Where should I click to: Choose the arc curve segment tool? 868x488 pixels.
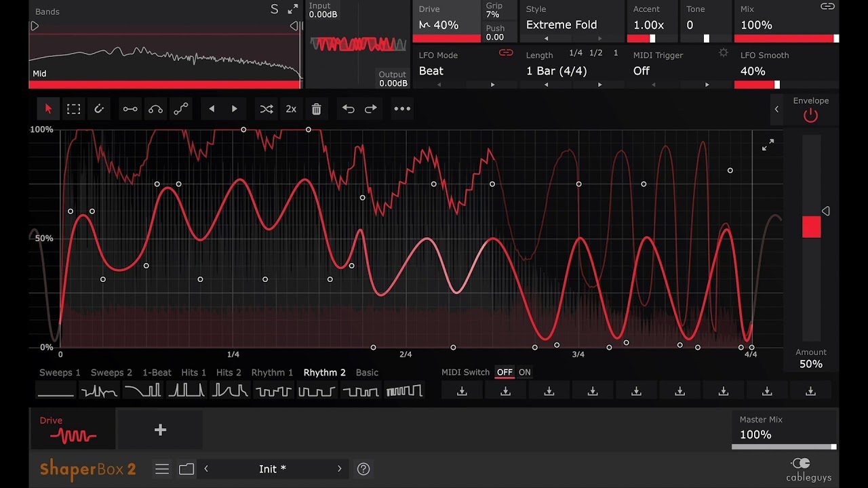155,108
